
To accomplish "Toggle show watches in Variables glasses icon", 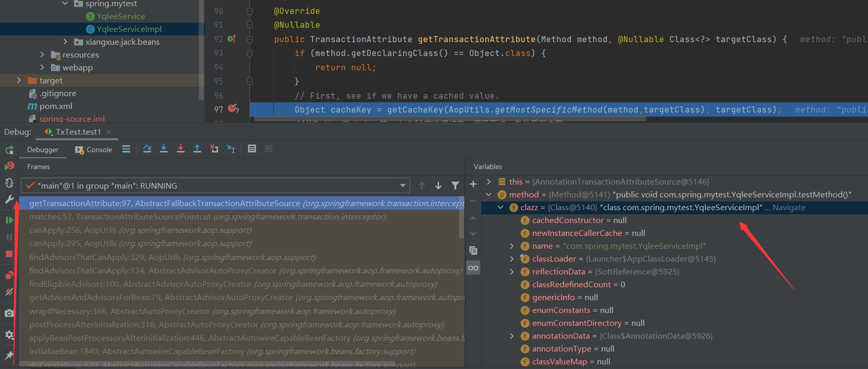I will (x=473, y=268).
